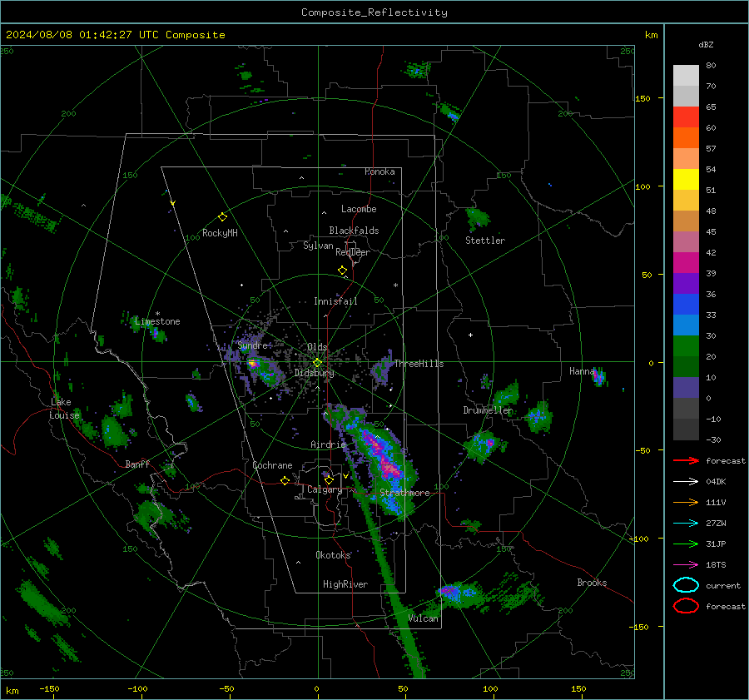
Task: Click the current legend label
Action: [x=723, y=586]
